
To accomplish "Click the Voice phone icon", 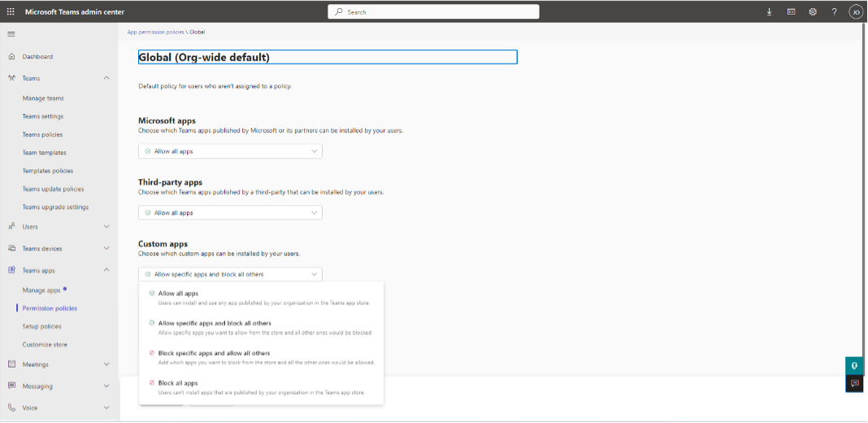I will click(11, 408).
